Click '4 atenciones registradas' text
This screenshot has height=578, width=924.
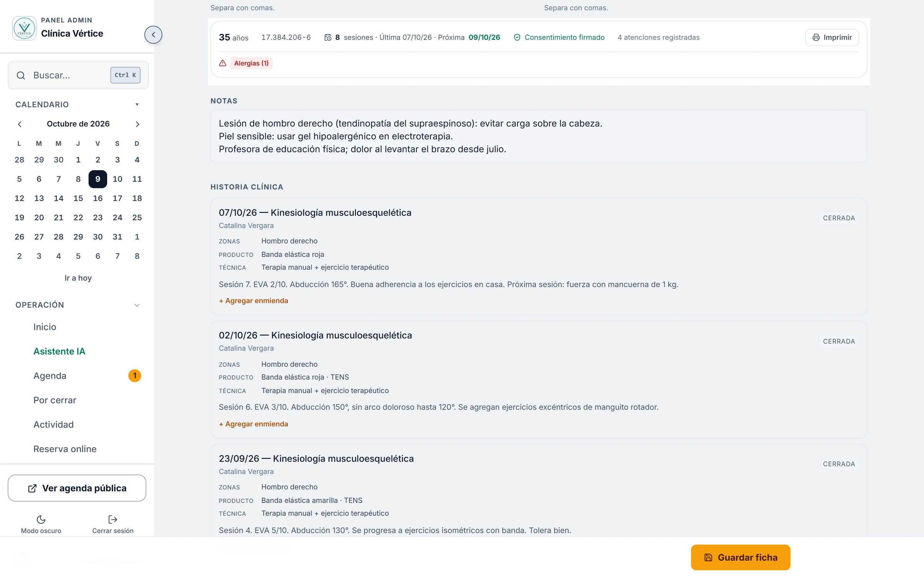pyautogui.click(x=659, y=38)
